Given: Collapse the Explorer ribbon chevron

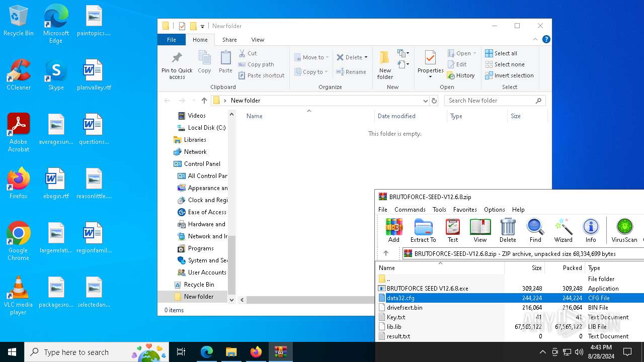Looking at the screenshot, I should [535, 39].
